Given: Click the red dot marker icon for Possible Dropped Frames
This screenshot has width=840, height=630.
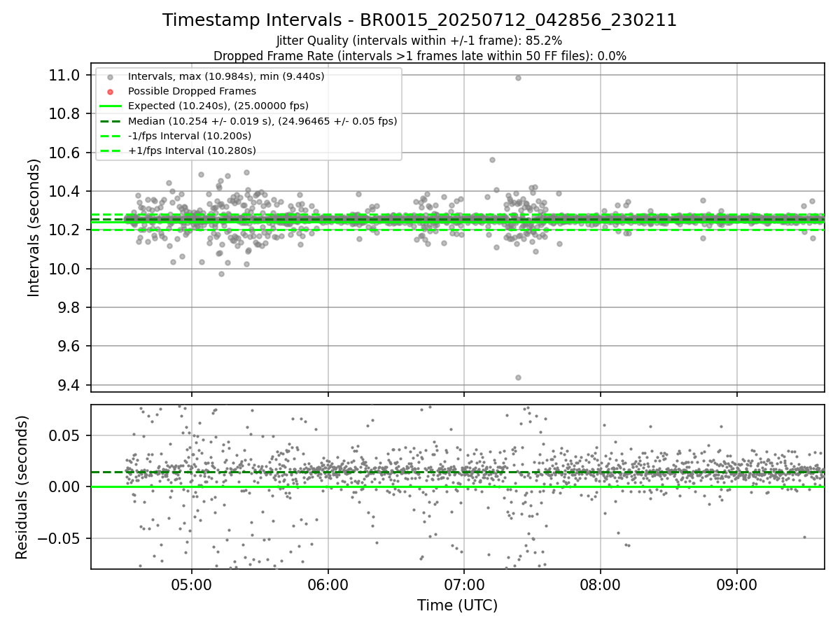Looking at the screenshot, I should pos(111,91).
